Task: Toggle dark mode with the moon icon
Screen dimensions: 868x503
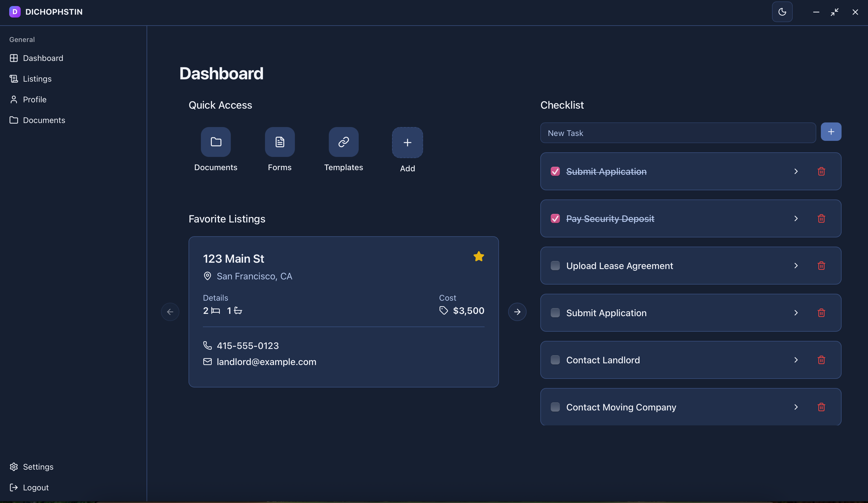Action: (782, 12)
